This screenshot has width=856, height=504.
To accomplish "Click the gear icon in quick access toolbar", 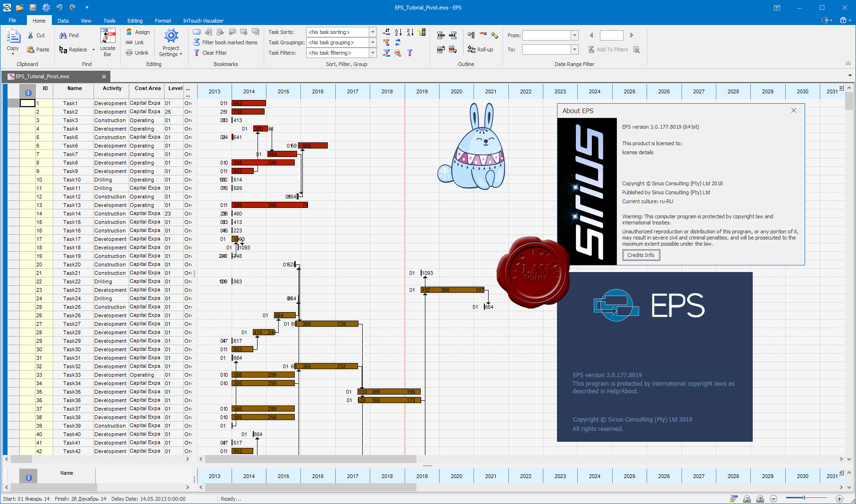I will tap(46, 8).
